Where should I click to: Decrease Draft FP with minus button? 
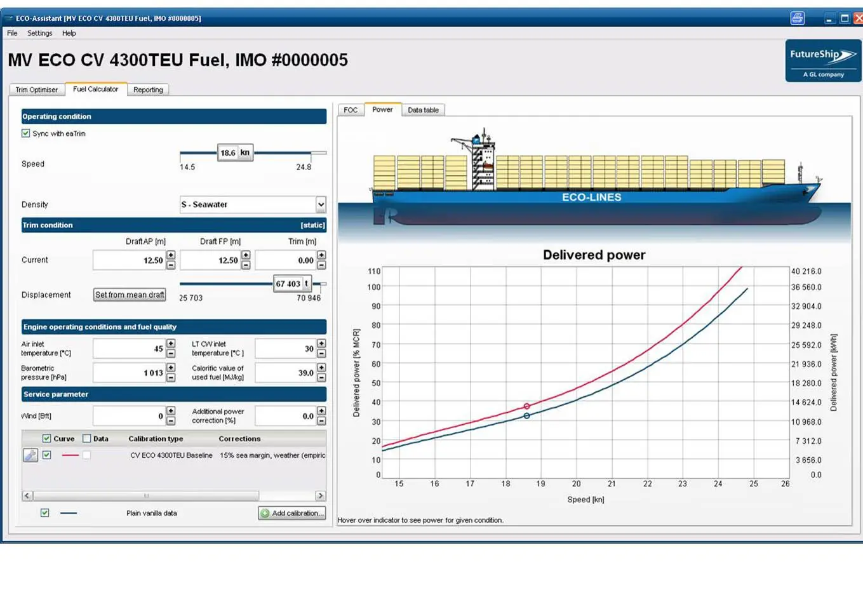(x=246, y=265)
